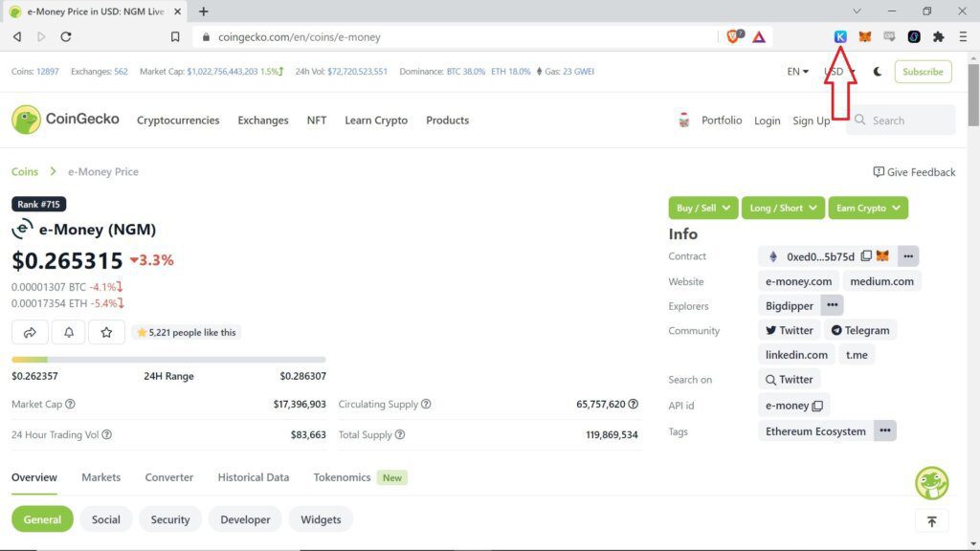Click in the CoinGecko Search field

(x=901, y=120)
